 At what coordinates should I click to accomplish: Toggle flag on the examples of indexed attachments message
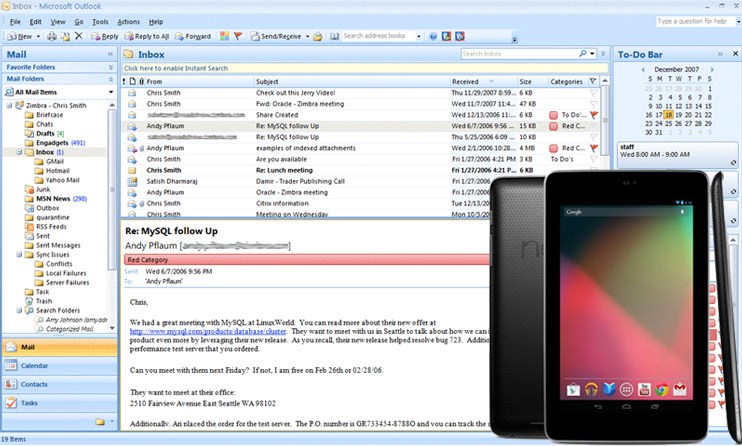click(x=594, y=148)
